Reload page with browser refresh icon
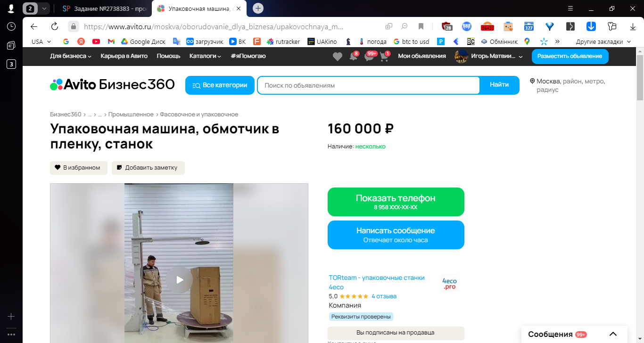 (x=55, y=26)
